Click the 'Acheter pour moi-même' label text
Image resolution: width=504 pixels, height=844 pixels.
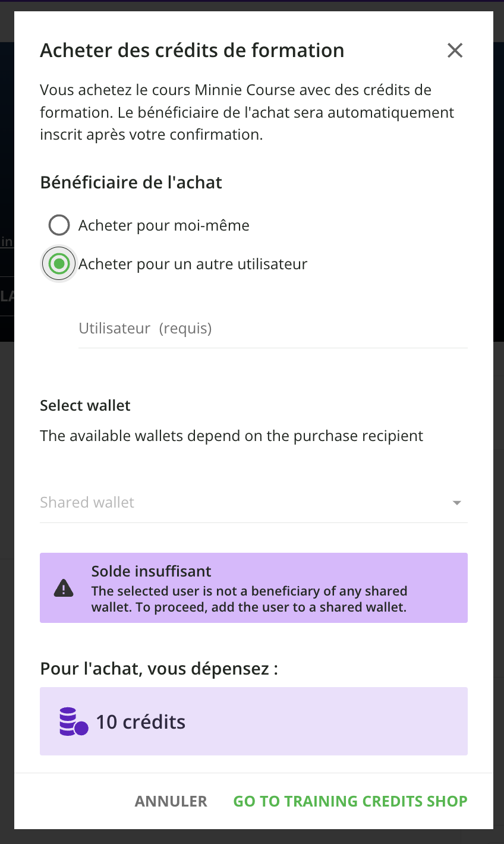pos(163,225)
